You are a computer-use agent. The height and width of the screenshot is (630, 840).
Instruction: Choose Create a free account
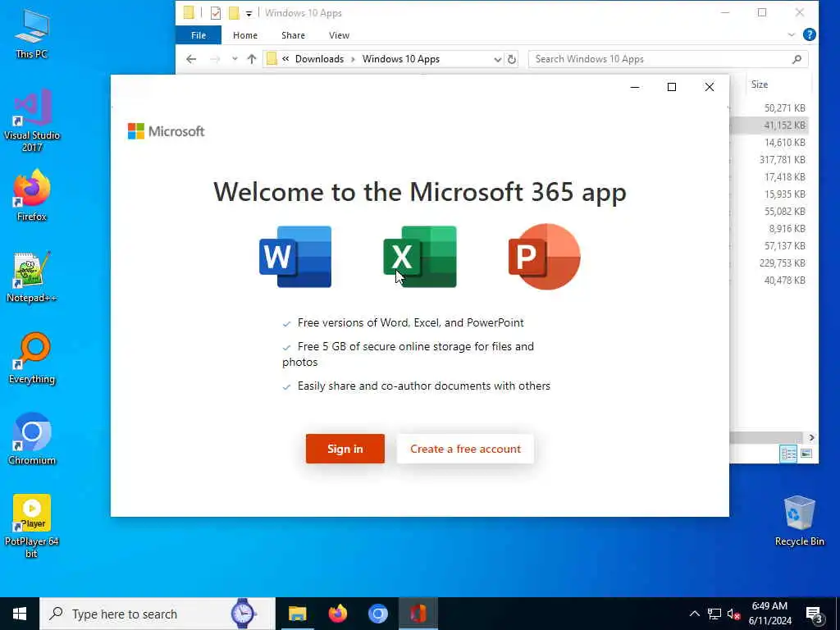point(465,449)
